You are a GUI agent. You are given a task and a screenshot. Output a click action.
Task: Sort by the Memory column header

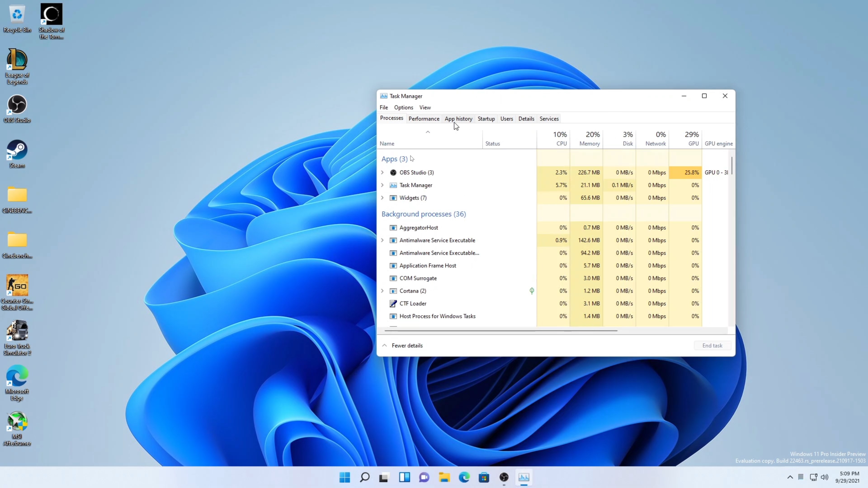pyautogui.click(x=586, y=139)
